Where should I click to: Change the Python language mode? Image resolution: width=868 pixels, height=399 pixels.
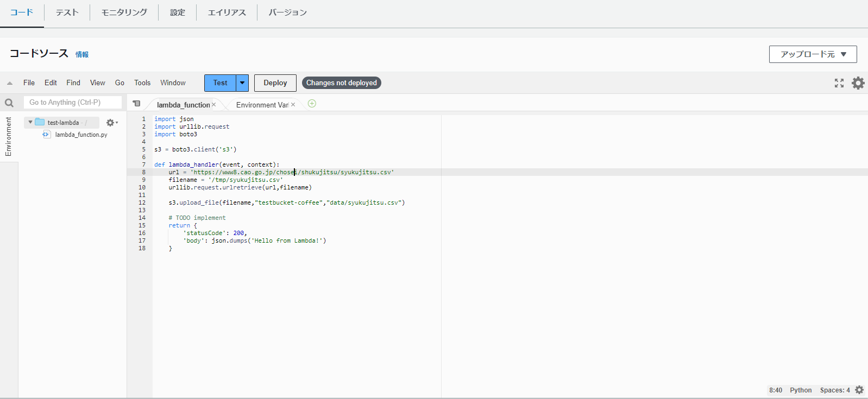[x=801, y=390]
